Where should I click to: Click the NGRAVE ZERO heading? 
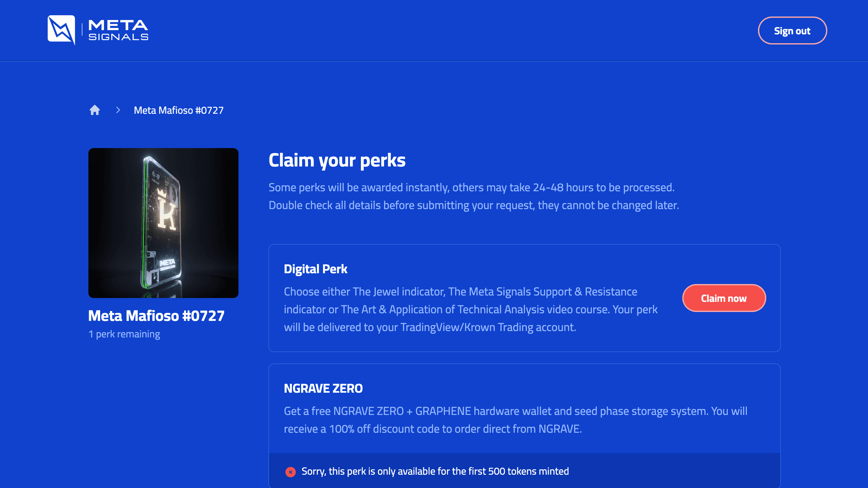[x=323, y=388]
